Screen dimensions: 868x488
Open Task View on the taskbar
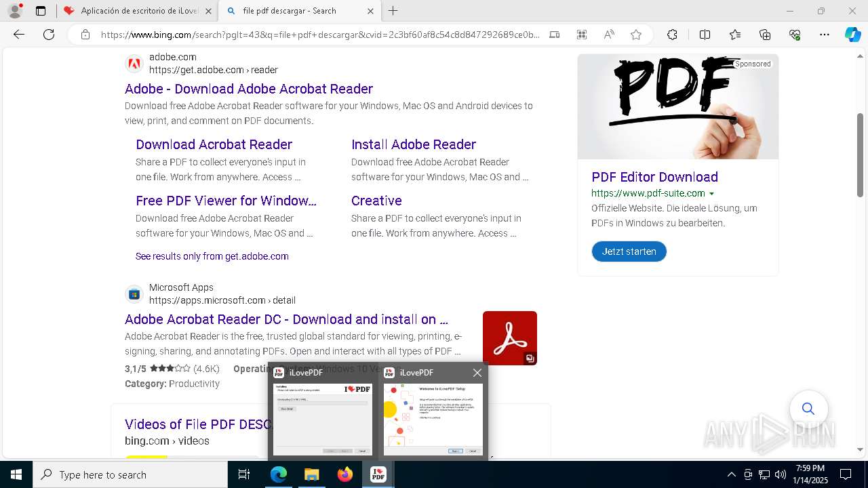click(x=244, y=474)
